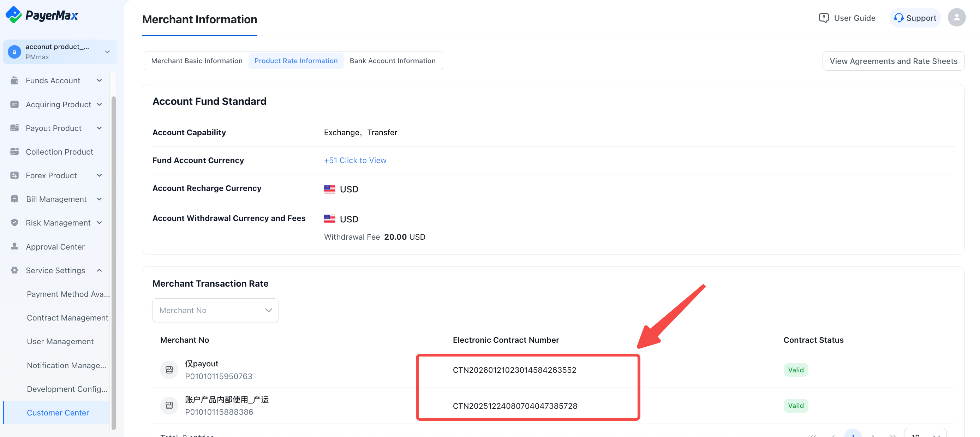980x437 pixels.
Task: Click the User Guide question-mark icon
Action: click(x=824, y=18)
